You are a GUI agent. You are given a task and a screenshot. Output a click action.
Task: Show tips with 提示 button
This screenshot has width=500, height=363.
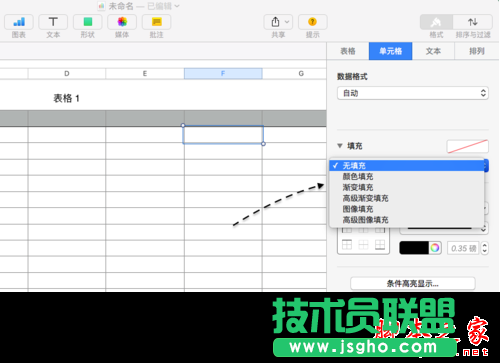(312, 22)
